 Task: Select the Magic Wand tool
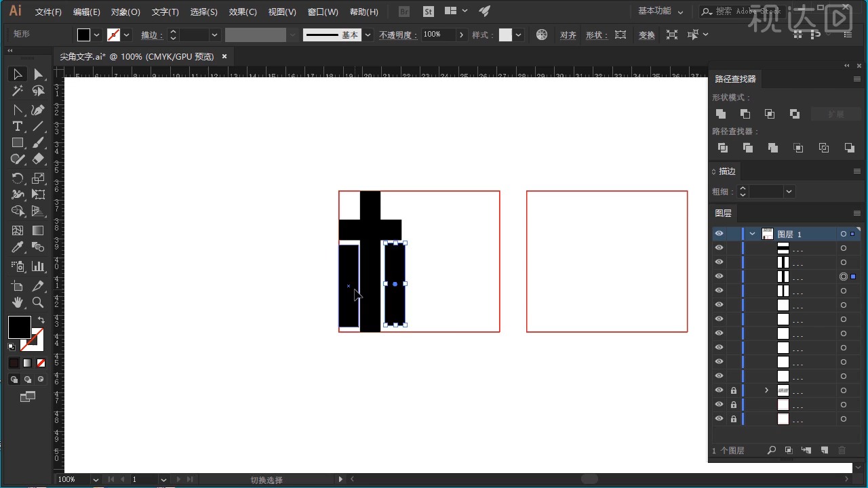coord(18,91)
